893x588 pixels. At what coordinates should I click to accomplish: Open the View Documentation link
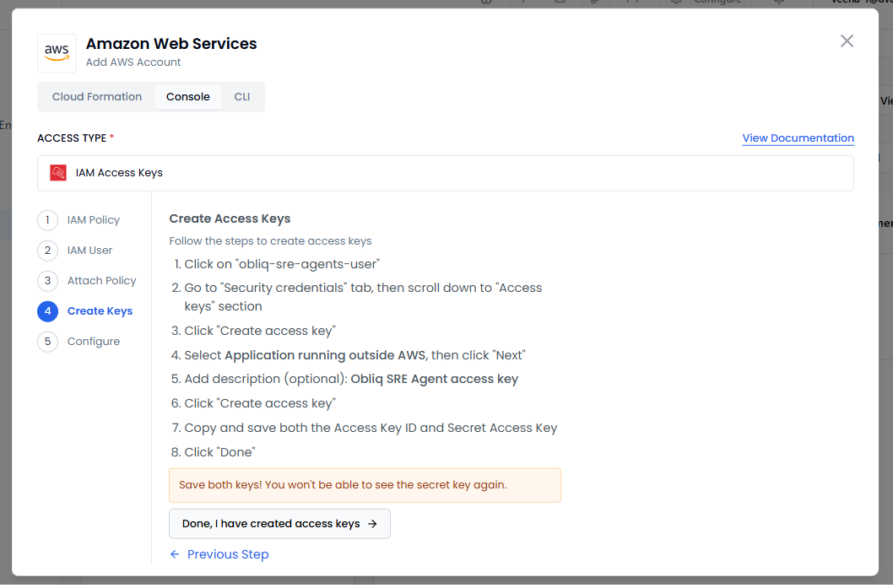pyautogui.click(x=798, y=138)
